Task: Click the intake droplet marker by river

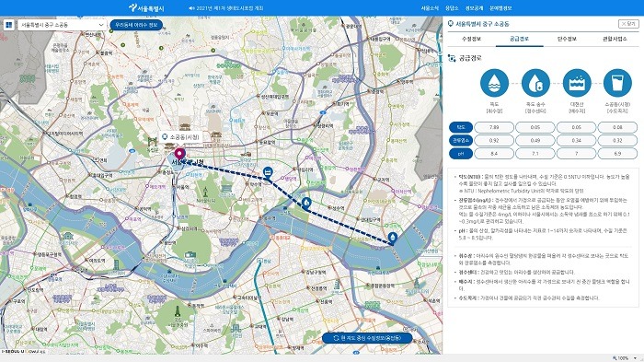Action: [393, 238]
